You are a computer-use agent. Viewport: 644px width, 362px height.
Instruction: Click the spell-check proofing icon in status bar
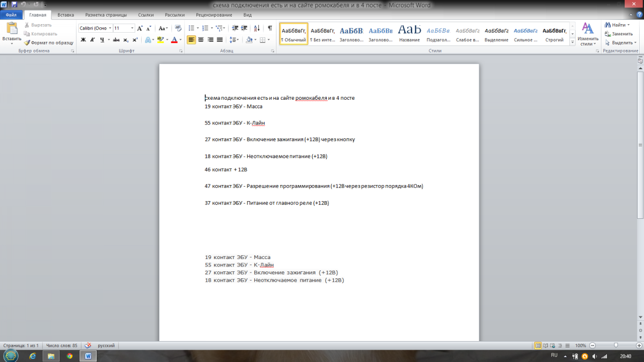[89, 345]
